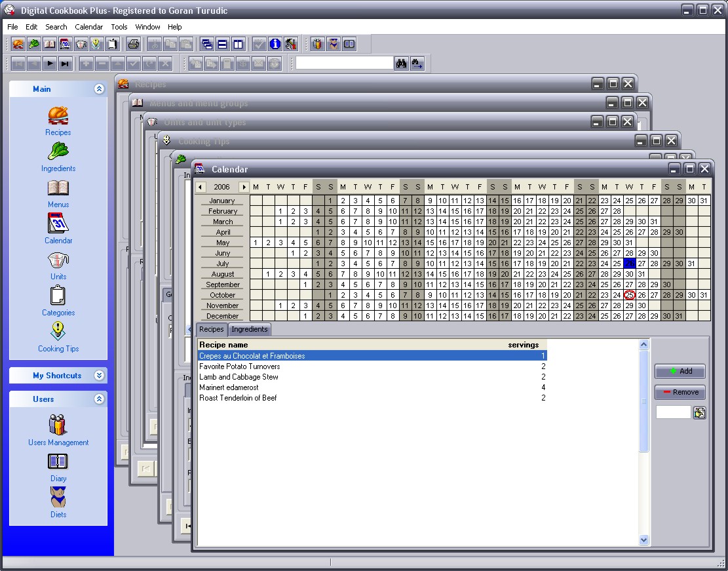This screenshot has width=728, height=571.
Task: Click the icon button beside the servings field
Action: pyautogui.click(x=700, y=412)
